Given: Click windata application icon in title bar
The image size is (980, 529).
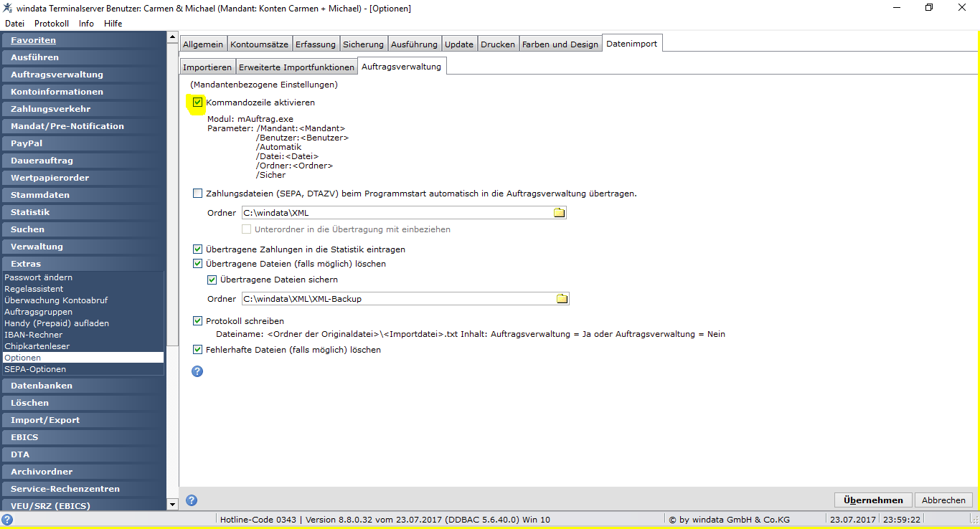Looking at the screenshot, I should tap(8, 8).
